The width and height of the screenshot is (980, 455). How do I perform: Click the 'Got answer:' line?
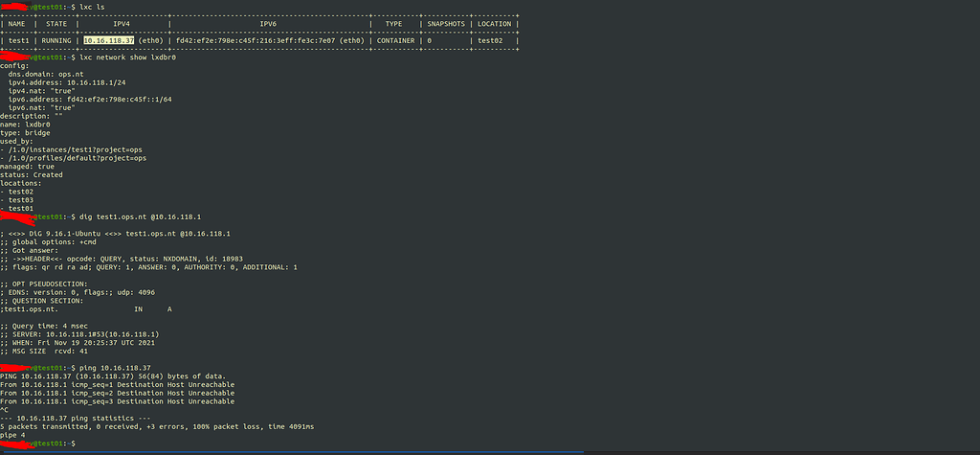click(x=30, y=250)
